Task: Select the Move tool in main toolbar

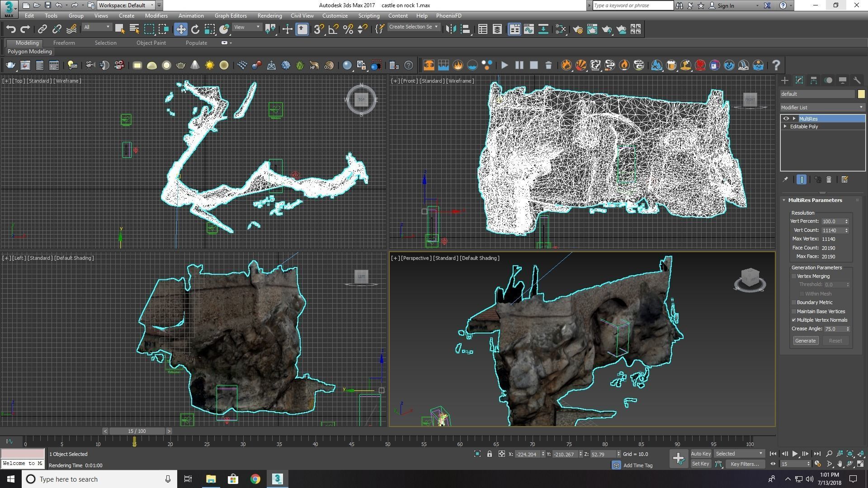Action: [x=181, y=29]
